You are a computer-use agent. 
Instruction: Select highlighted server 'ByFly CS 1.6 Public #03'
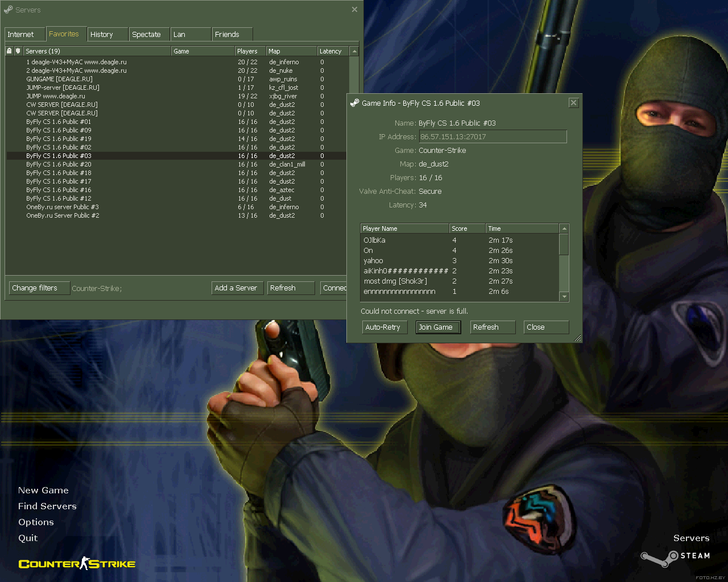click(177, 156)
